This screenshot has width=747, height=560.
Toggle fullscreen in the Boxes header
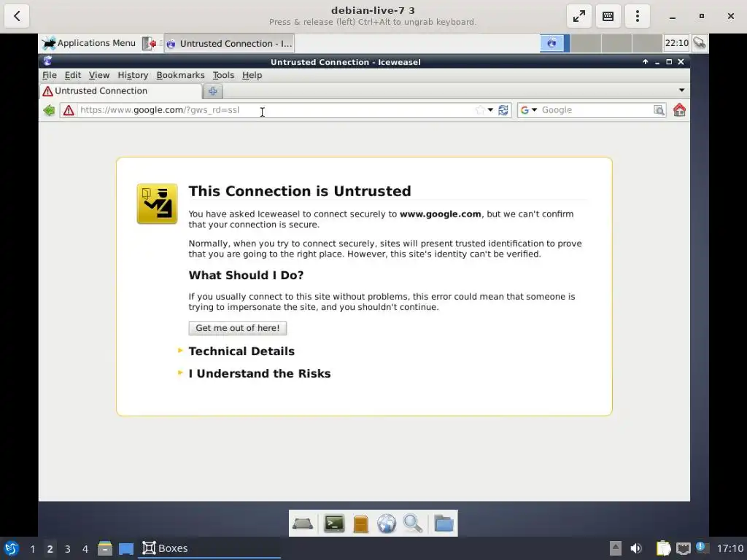578,17
